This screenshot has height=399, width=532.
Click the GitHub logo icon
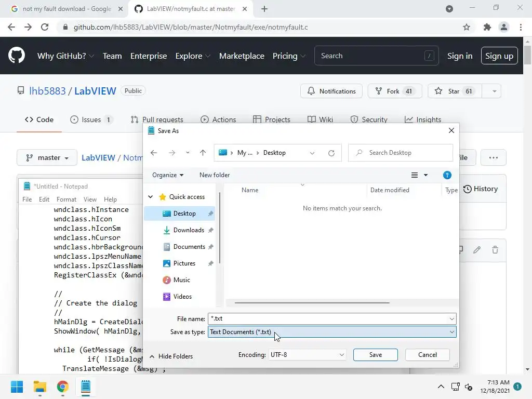click(17, 56)
